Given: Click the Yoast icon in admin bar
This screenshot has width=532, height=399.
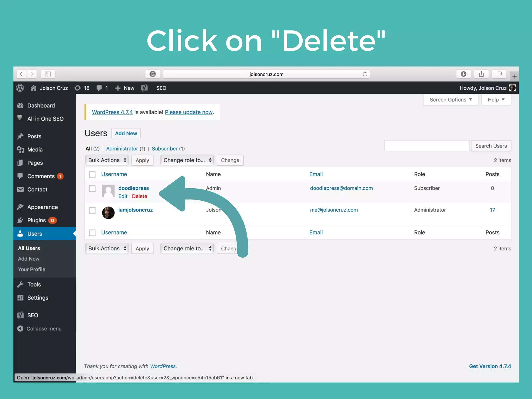Looking at the screenshot, I should pos(144,88).
